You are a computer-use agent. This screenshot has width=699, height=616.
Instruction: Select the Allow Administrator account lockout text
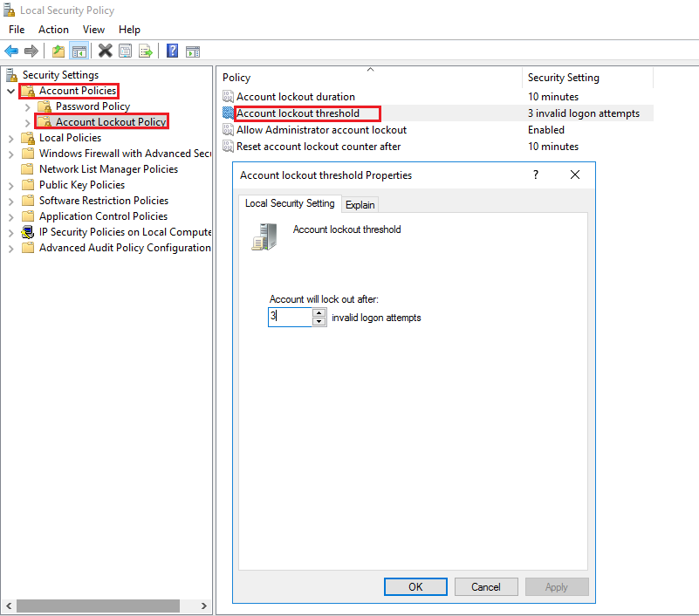pyautogui.click(x=321, y=130)
